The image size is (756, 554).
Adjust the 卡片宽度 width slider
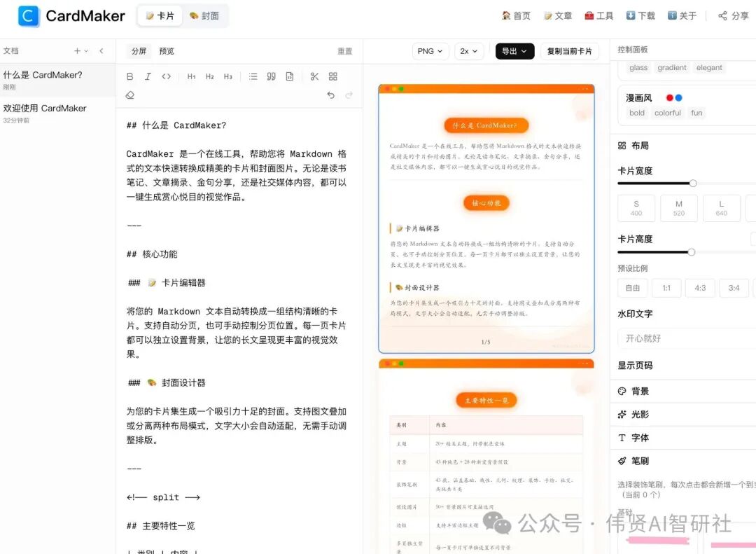tap(693, 183)
